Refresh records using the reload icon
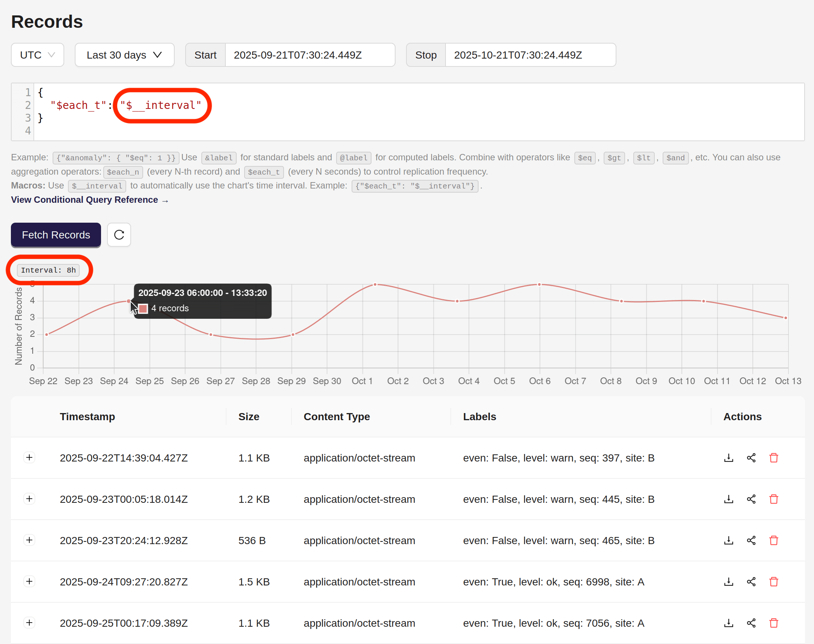Screen dimensions: 814x644 (119, 235)
